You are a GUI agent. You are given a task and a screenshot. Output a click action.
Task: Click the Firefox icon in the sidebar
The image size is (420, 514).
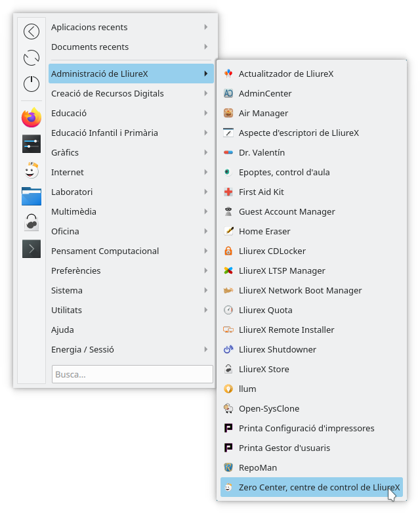(x=31, y=118)
